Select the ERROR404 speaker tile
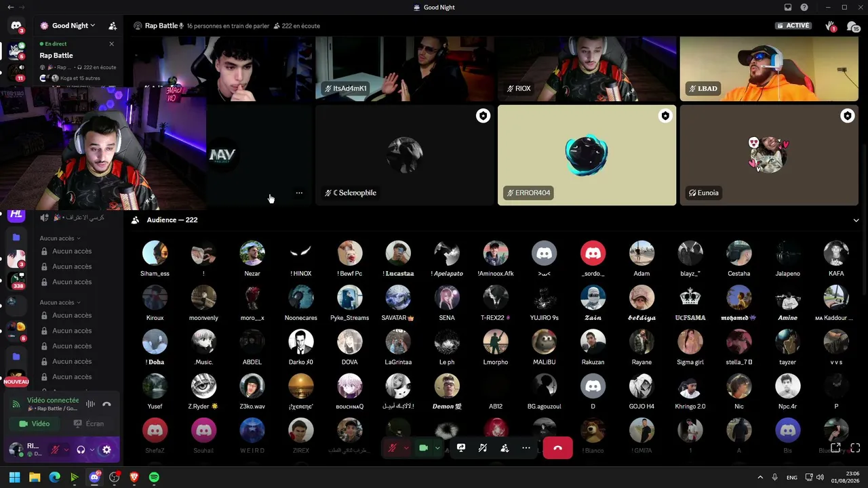868x488 pixels. (587, 155)
